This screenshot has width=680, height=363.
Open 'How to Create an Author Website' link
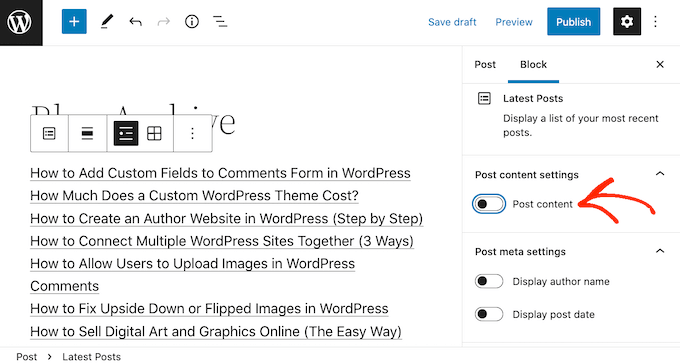226,219
